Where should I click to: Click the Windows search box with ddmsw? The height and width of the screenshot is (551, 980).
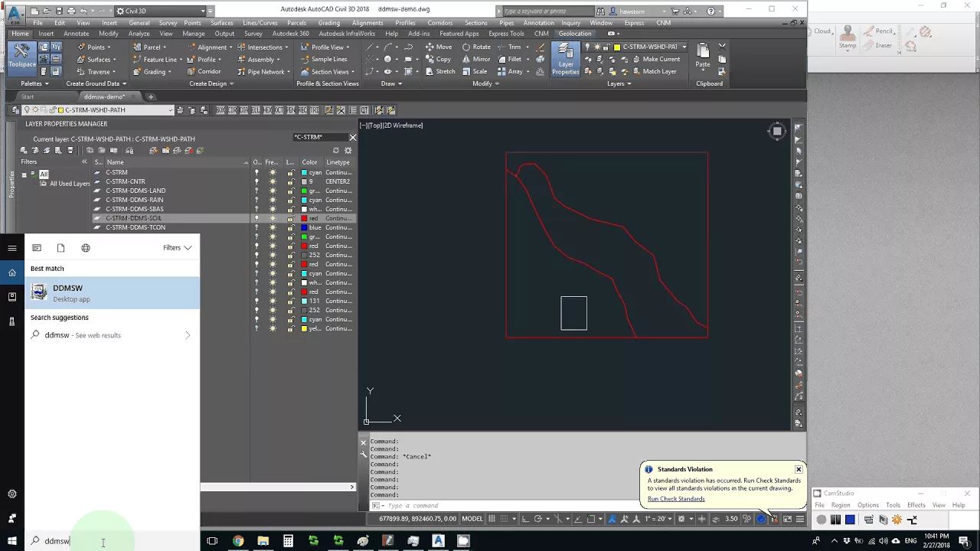coord(112,541)
